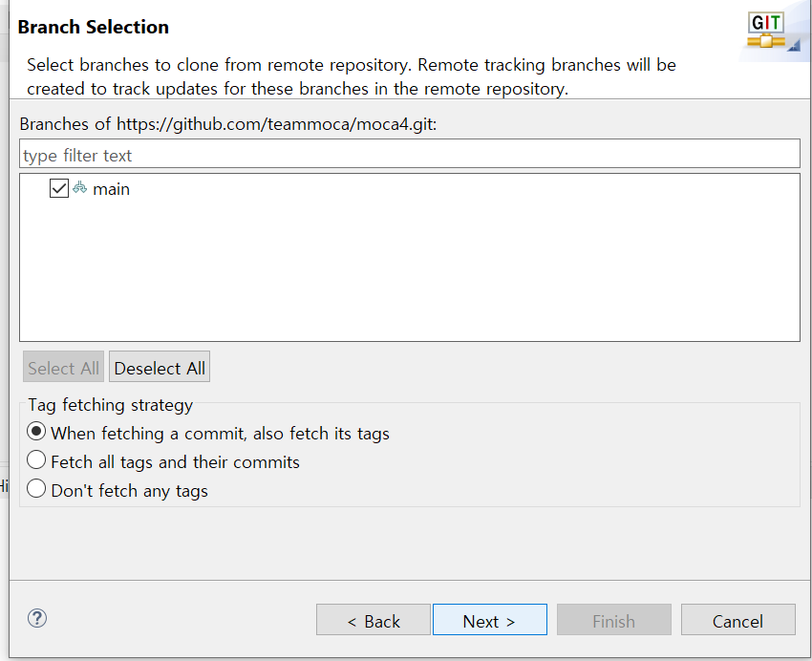Proceed with the 'Next >' button

click(490, 620)
